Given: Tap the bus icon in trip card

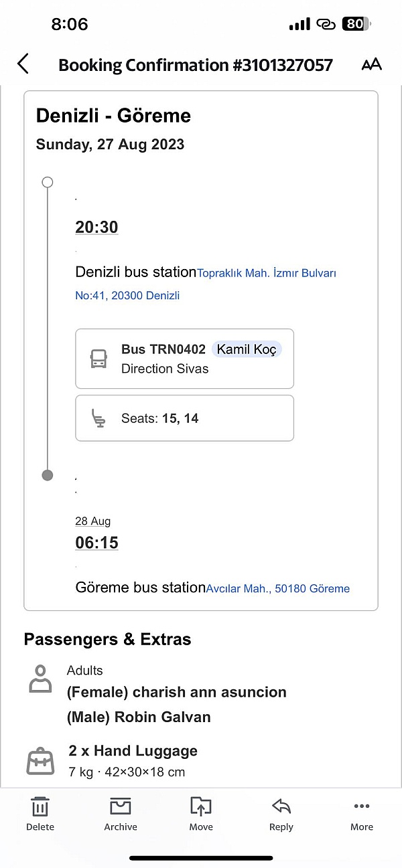Looking at the screenshot, I should coord(98,359).
